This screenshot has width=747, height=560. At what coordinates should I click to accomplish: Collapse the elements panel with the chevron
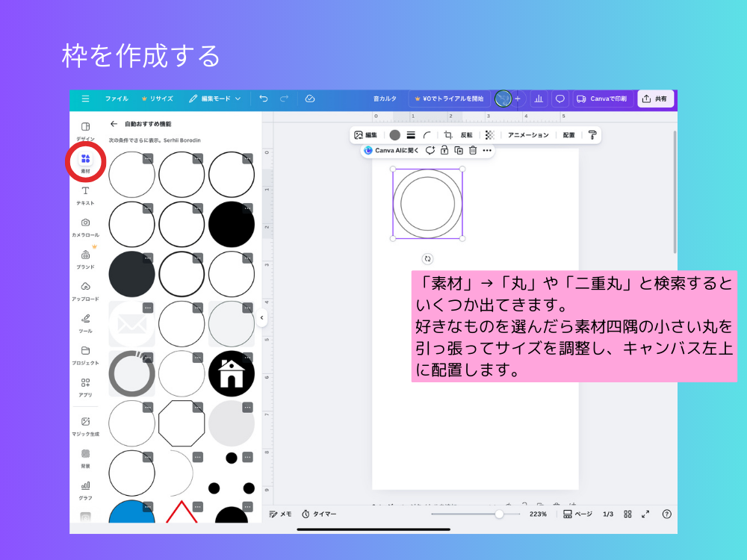[262, 317]
